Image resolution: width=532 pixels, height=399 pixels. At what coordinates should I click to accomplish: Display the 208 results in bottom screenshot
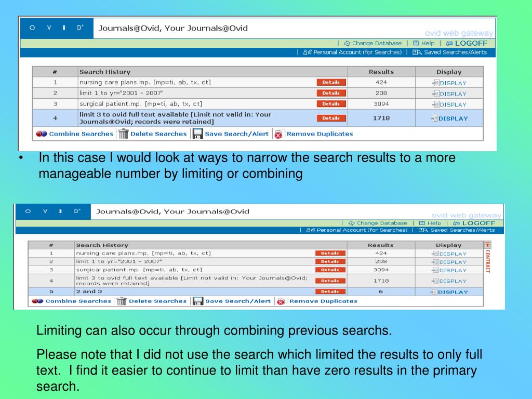(449, 262)
